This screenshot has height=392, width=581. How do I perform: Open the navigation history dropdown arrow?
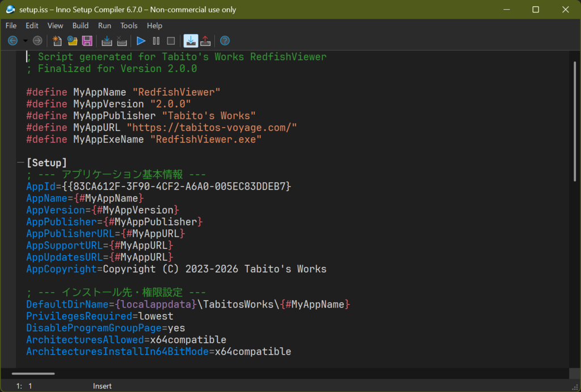25,41
